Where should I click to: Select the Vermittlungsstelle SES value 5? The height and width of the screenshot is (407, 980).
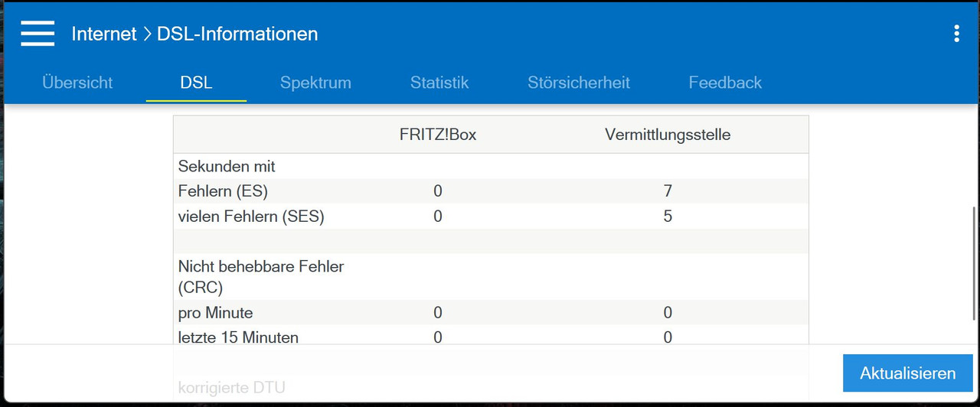coord(668,217)
